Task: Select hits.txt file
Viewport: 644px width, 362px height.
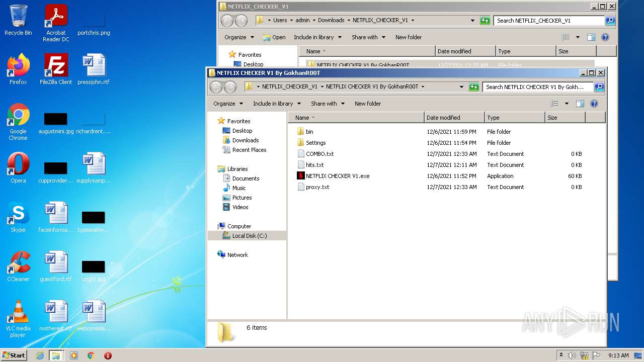Action: tap(315, 165)
